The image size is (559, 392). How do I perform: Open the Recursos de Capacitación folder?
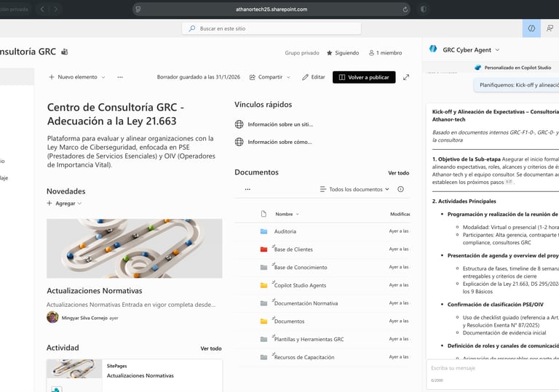coord(304,357)
